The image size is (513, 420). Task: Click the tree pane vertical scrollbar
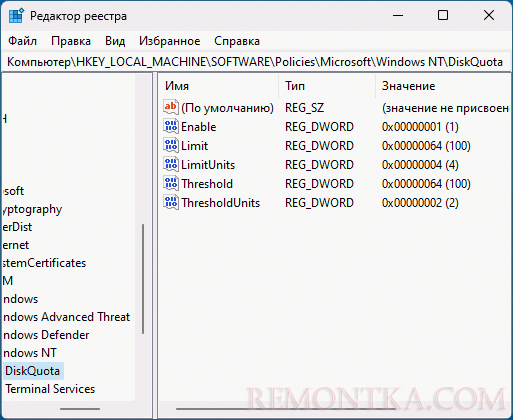(143, 279)
